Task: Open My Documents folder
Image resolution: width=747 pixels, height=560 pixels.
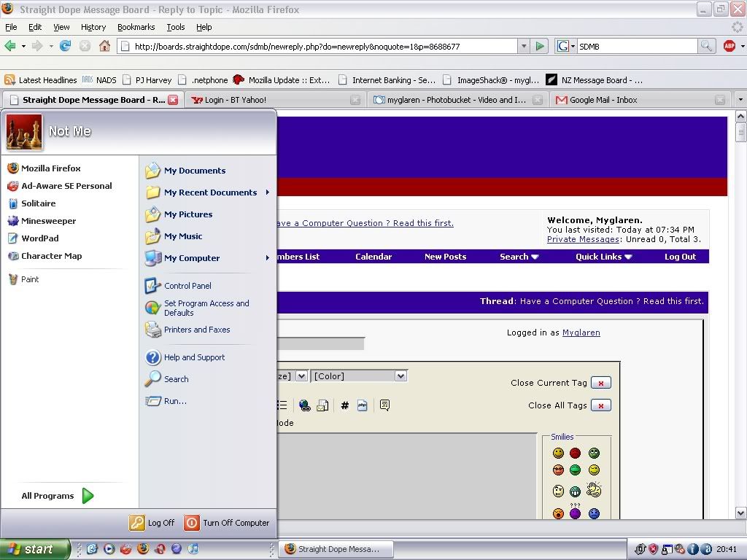Action: coord(185,171)
